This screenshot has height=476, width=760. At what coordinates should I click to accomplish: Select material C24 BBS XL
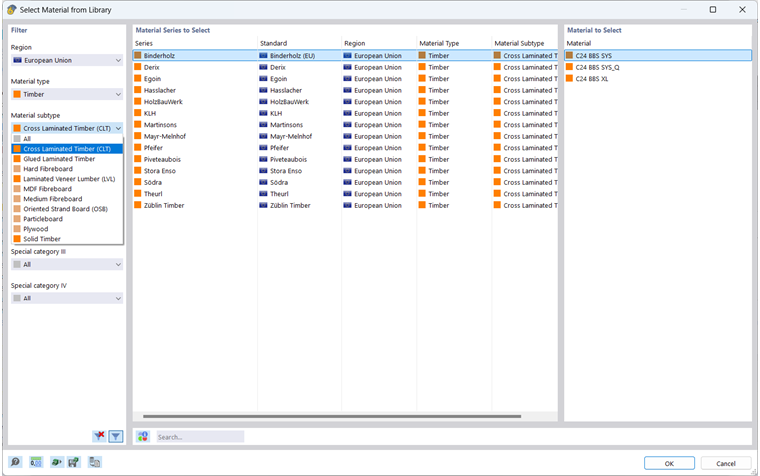click(658, 79)
